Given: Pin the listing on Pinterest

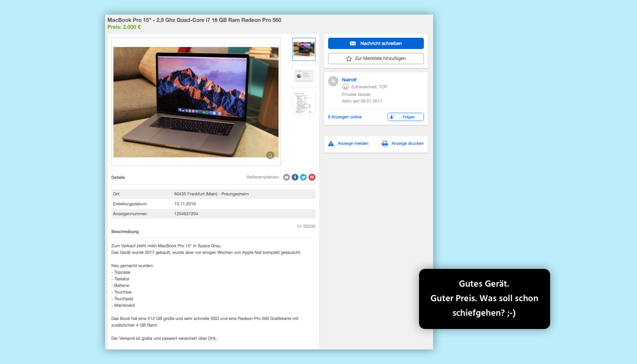Looking at the screenshot, I should (x=312, y=177).
